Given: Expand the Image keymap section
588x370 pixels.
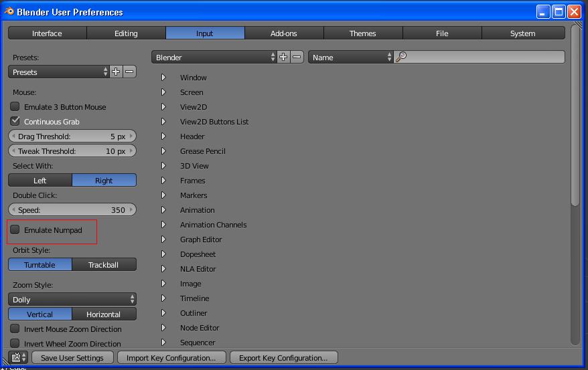Looking at the screenshot, I should pos(163,283).
